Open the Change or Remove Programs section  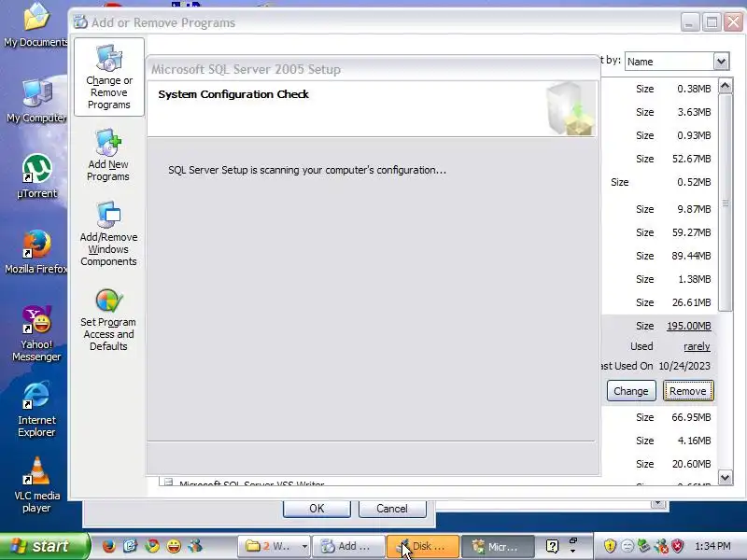point(109,77)
